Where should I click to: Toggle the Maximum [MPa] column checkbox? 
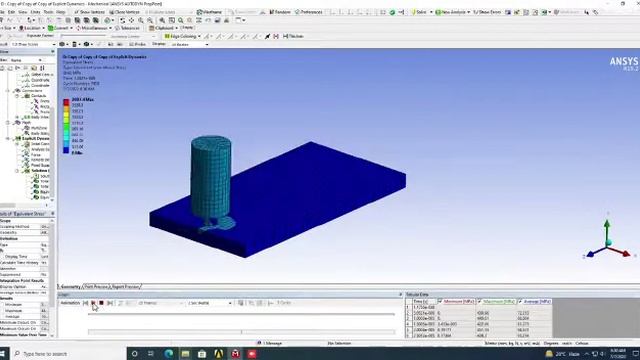[x=480, y=302]
